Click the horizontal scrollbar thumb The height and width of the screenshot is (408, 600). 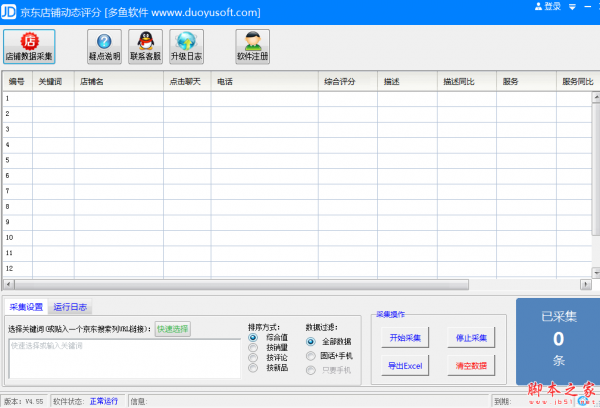[x=241, y=284]
